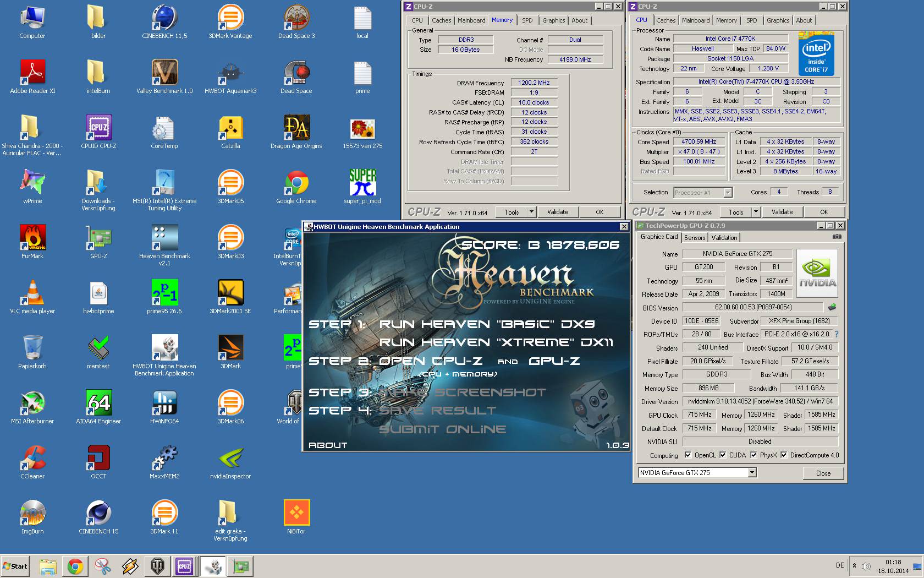Click Close button in GPU-Z
Viewport: 924px width, 578px height.
click(x=823, y=473)
